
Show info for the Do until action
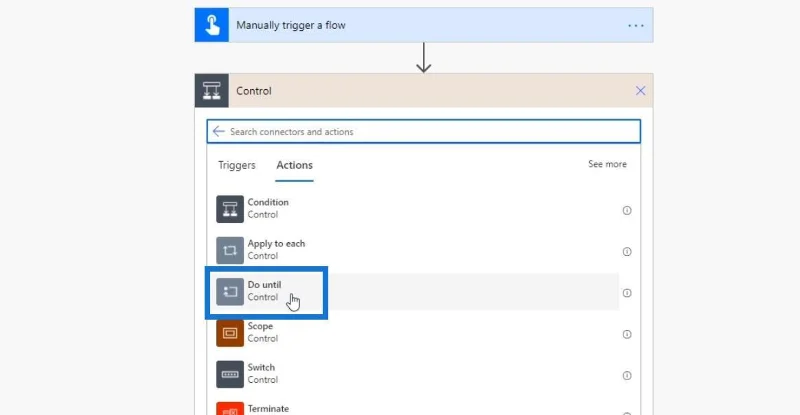tap(627, 293)
